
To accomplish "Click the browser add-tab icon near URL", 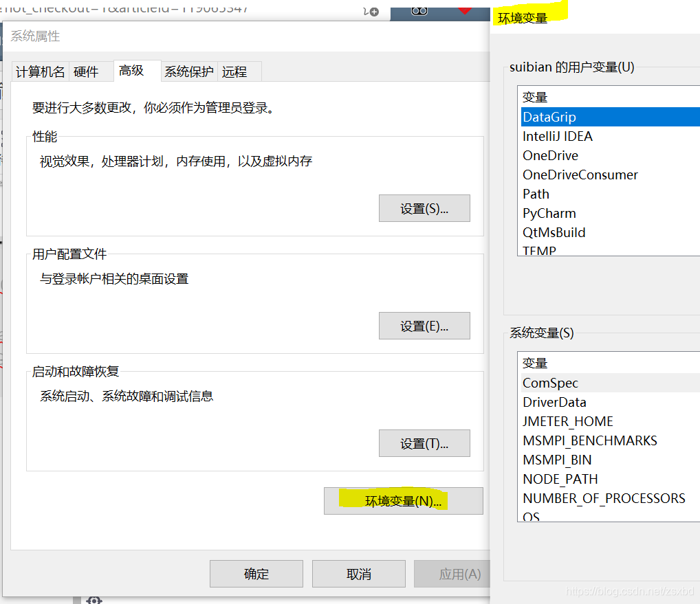I will (x=371, y=12).
